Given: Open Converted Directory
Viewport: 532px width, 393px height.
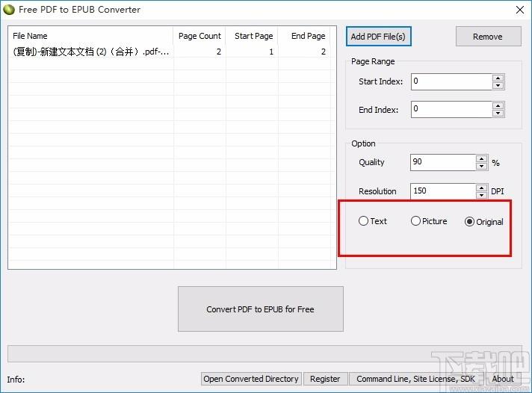Looking at the screenshot, I should pyautogui.click(x=251, y=379).
